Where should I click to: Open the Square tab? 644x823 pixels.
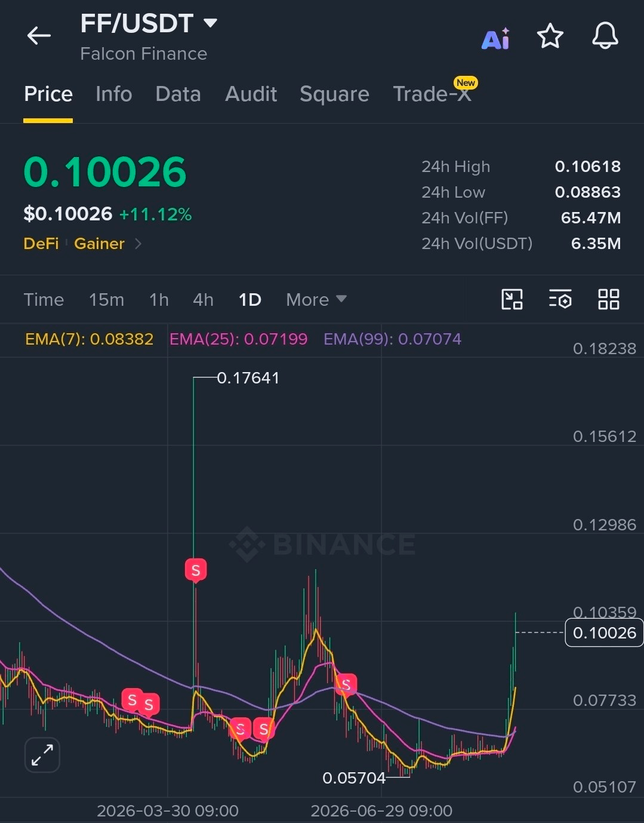334,94
